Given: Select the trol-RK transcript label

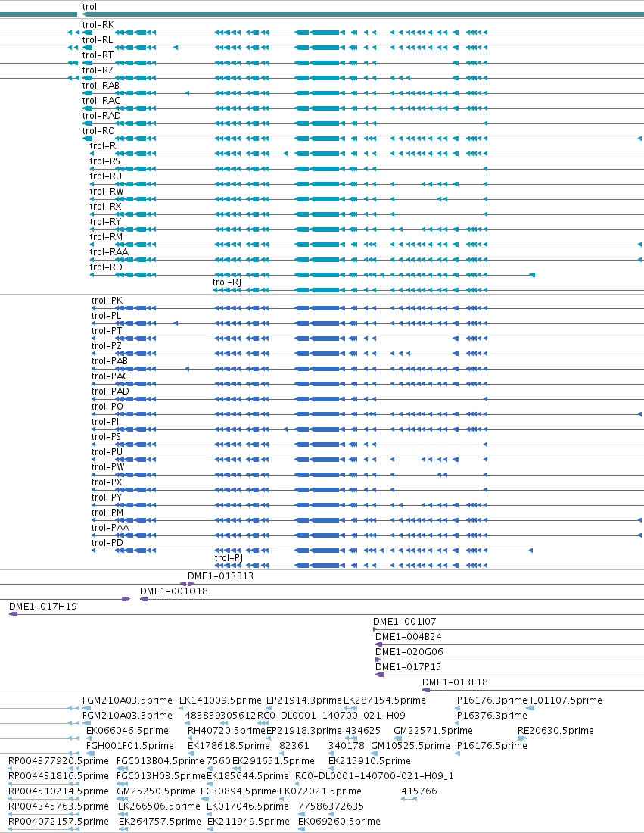Looking at the screenshot, I should 98,24.
